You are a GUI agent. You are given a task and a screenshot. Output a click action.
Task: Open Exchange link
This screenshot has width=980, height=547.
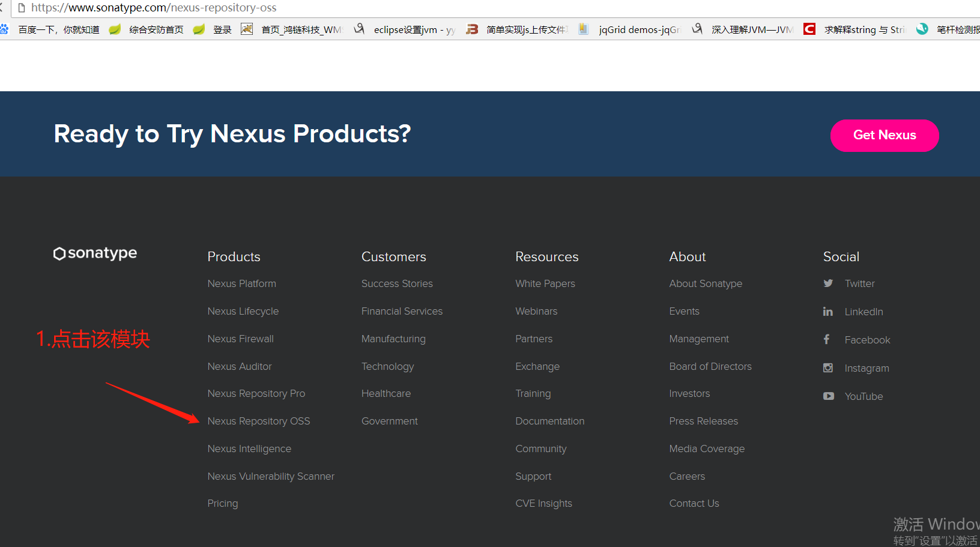point(537,366)
